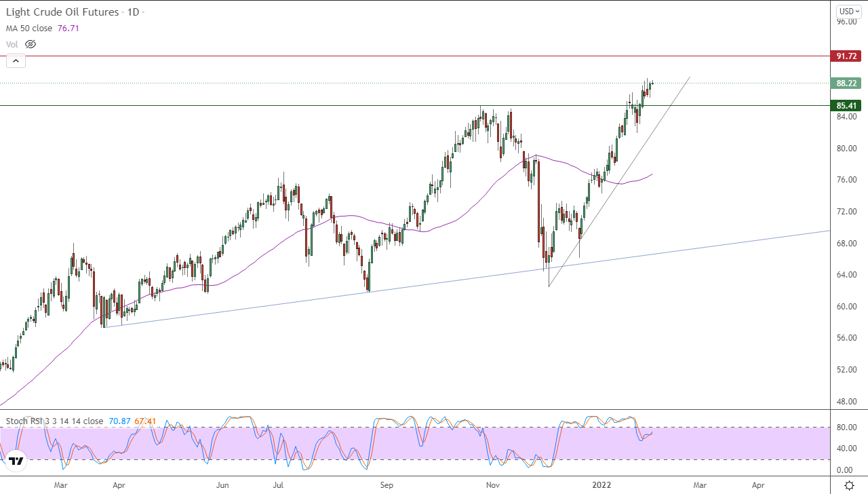This screenshot has width=868, height=494.
Task: Collapse the indicator legend with the chevron
Action: coord(16,60)
